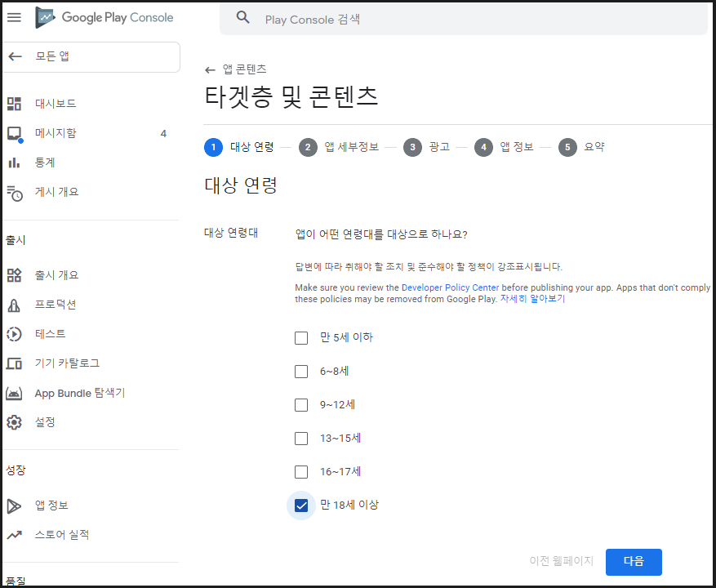Select 스토어 실적 in the sidebar
716x588 pixels.
(x=62, y=535)
